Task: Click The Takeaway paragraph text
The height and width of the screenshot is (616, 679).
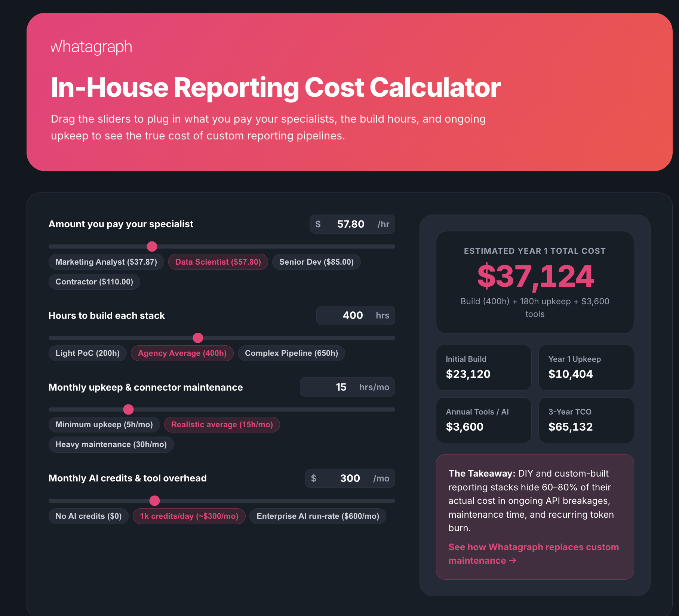Action: (531, 501)
